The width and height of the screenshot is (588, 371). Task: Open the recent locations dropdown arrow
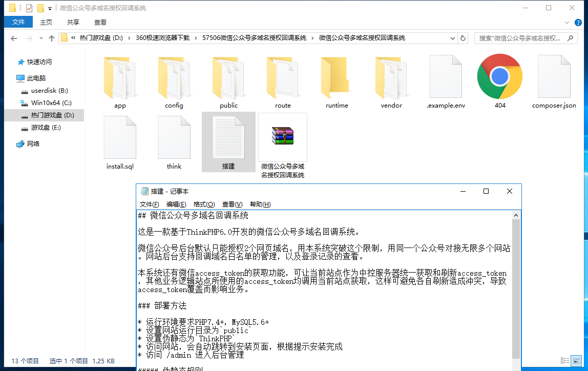40,38
